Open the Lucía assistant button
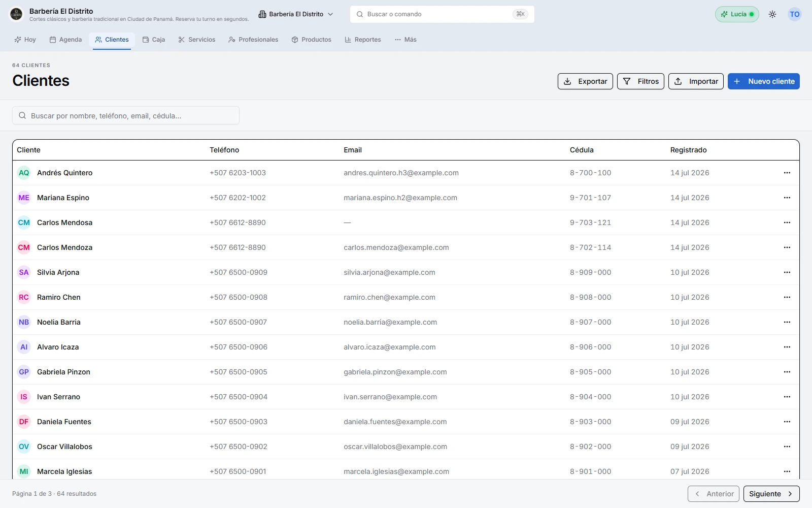The width and height of the screenshot is (812, 508). [x=737, y=14]
